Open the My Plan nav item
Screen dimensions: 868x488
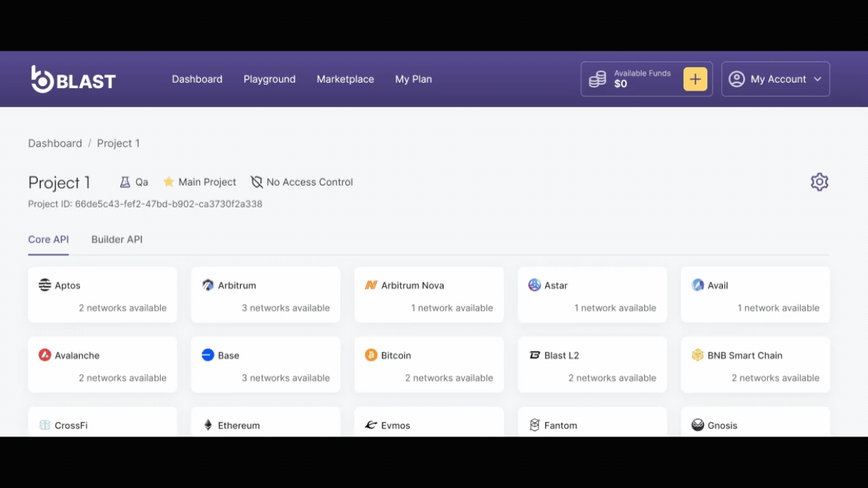click(414, 79)
